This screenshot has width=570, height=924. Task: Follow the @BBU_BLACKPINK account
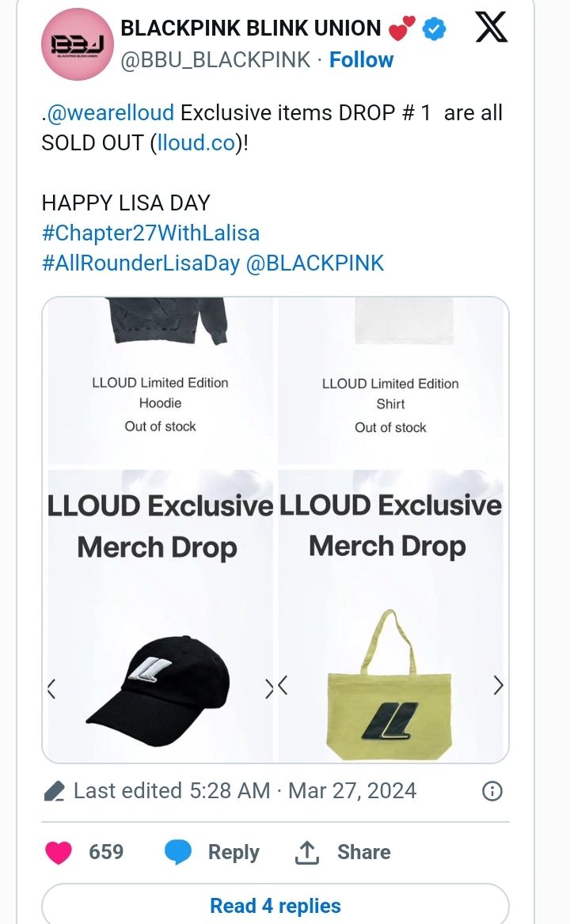point(361,60)
